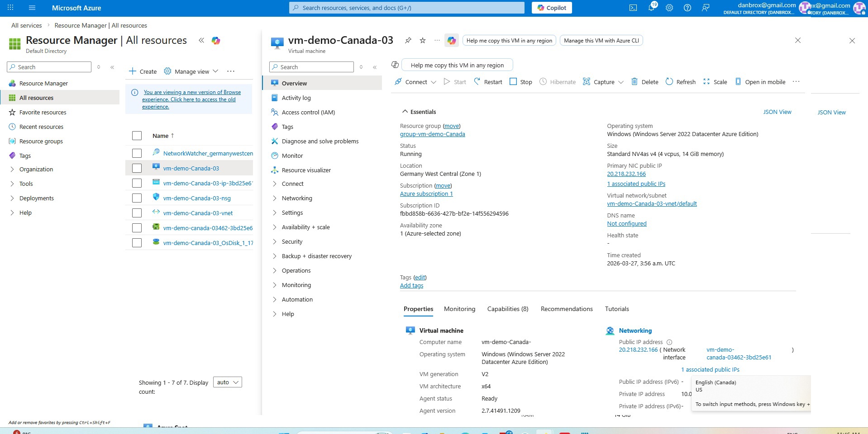Open Activity log in VM menu
The width and height of the screenshot is (868, 434).
[x=296, y=98]
